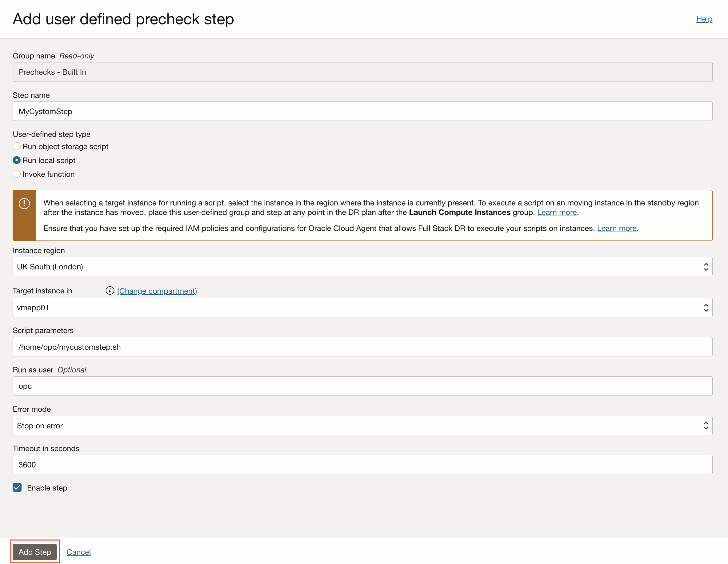Image resolution: width=728 pixels, height=564 pixels.
Task: Click the Cancel link
Action: [x=79, y=552]
